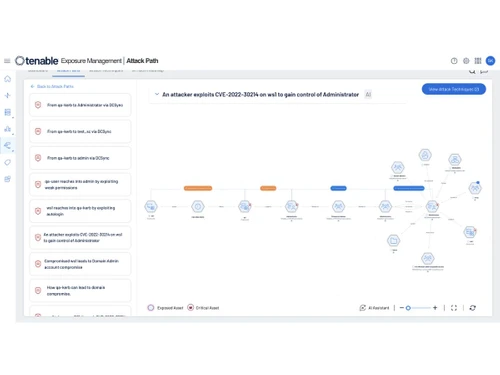
Task: Select the active second tab
Action: coord(68,71)
